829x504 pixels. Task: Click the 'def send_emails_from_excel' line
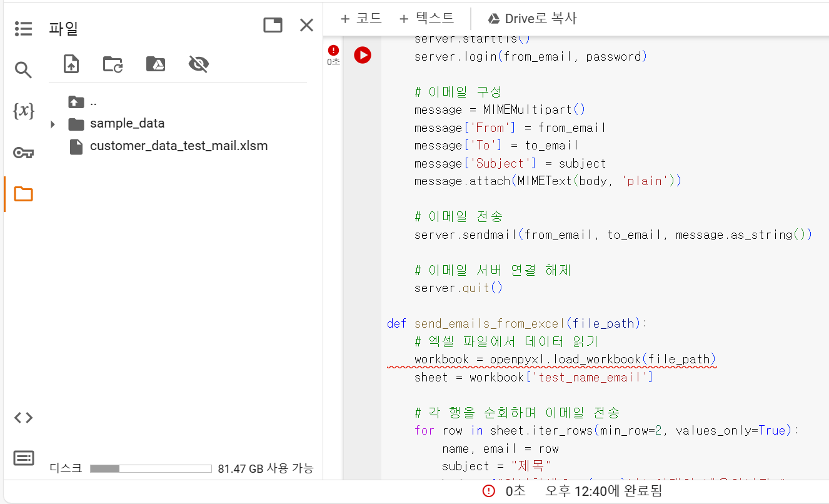pos(518,324)
